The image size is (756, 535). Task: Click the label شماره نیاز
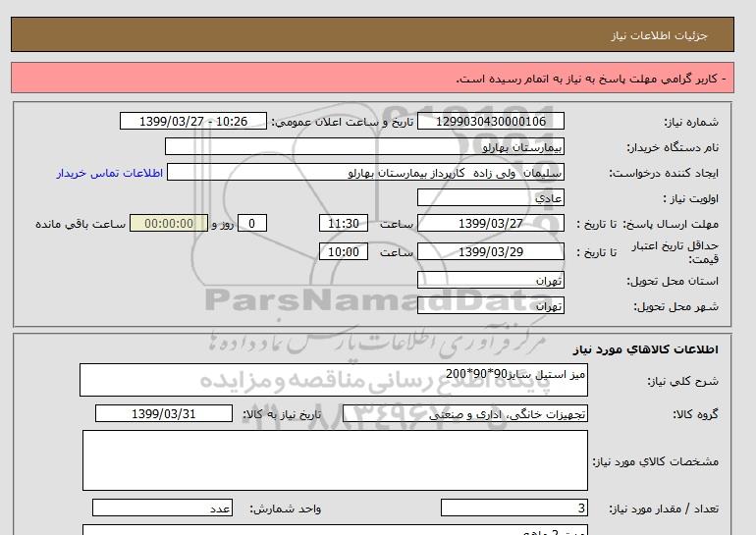691,122
